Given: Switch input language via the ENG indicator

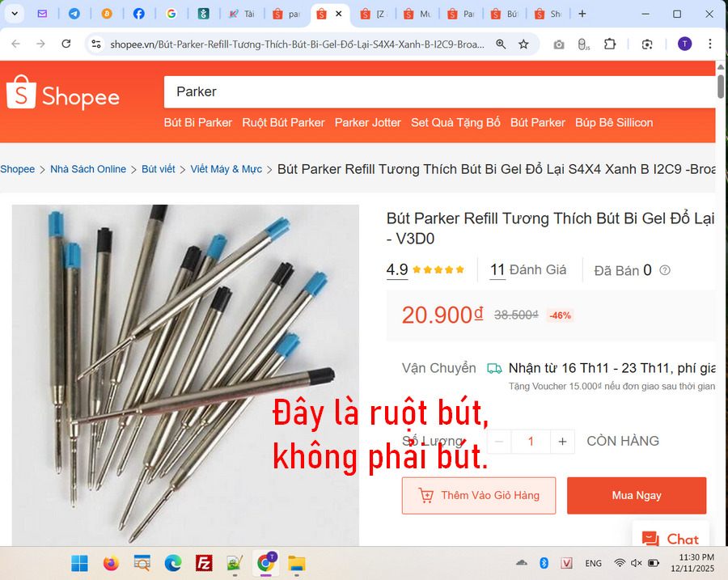Looking at the screenshot, I should [593, 563].
